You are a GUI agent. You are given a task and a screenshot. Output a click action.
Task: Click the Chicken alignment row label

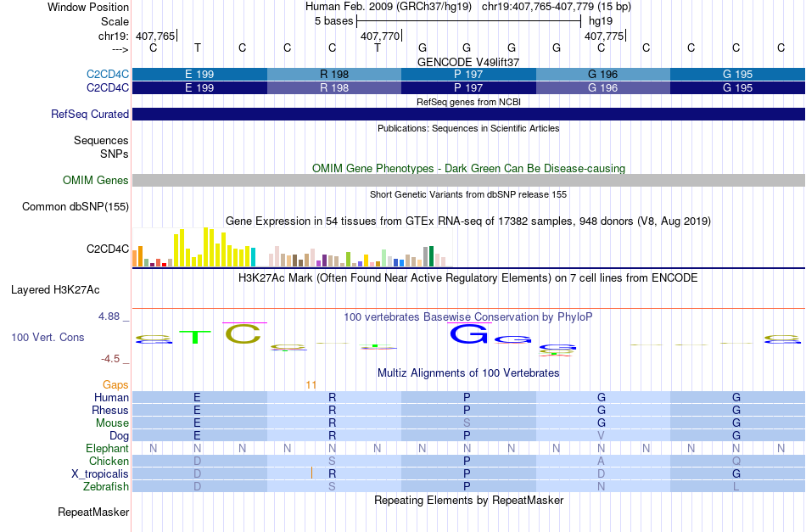click(109, 461)
